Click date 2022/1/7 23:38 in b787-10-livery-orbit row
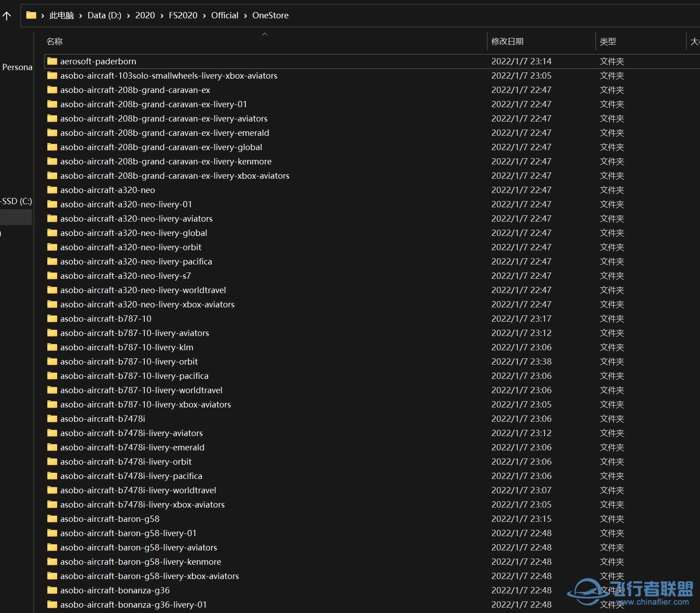The width and height of the screenshot is (700, 613). tap(521, 361)
